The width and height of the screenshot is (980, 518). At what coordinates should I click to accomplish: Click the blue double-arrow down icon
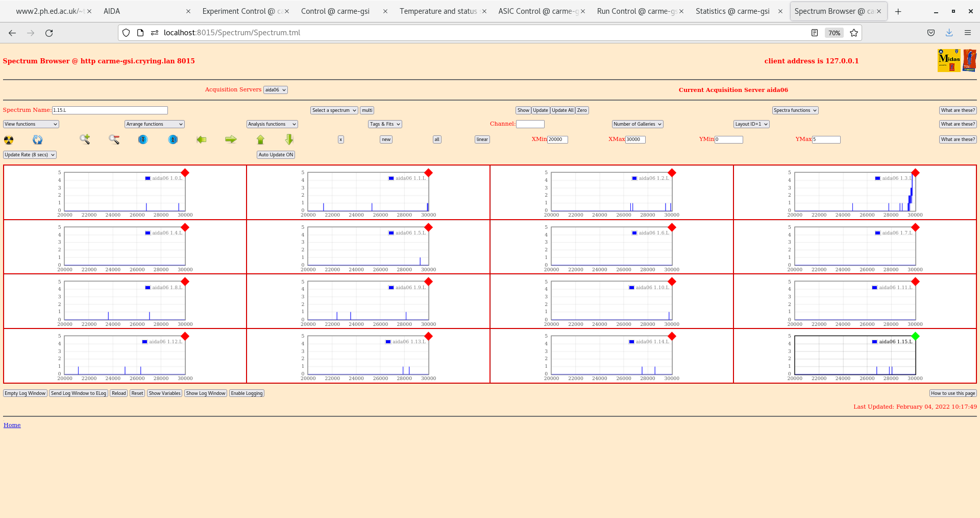click(142, 139)
